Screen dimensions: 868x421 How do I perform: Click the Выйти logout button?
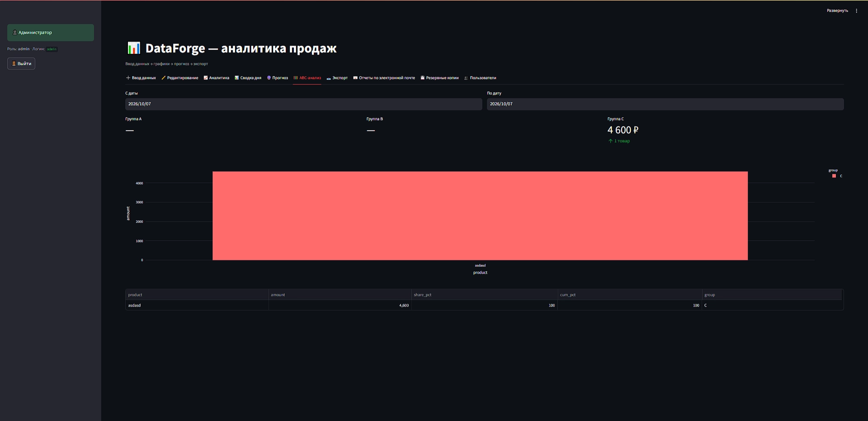[21, 64]
